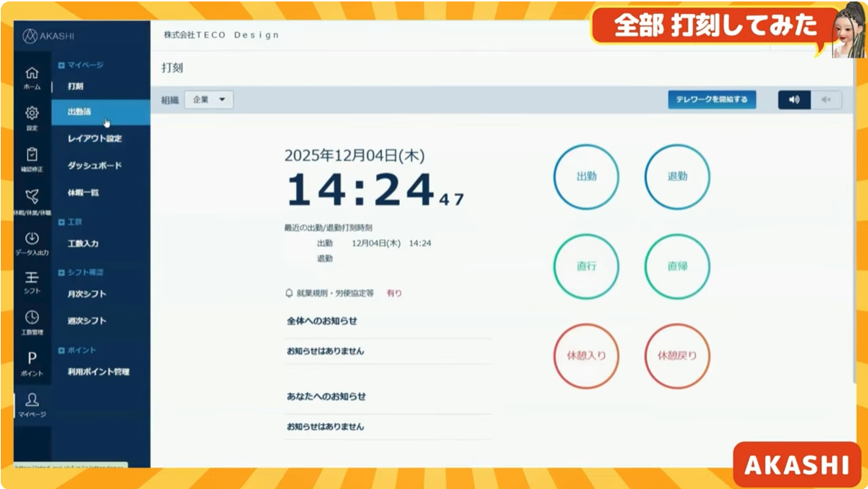Click the bell icon beside 就業規則・労使協定等
This screenshot has height=489, width=868.
289,293
